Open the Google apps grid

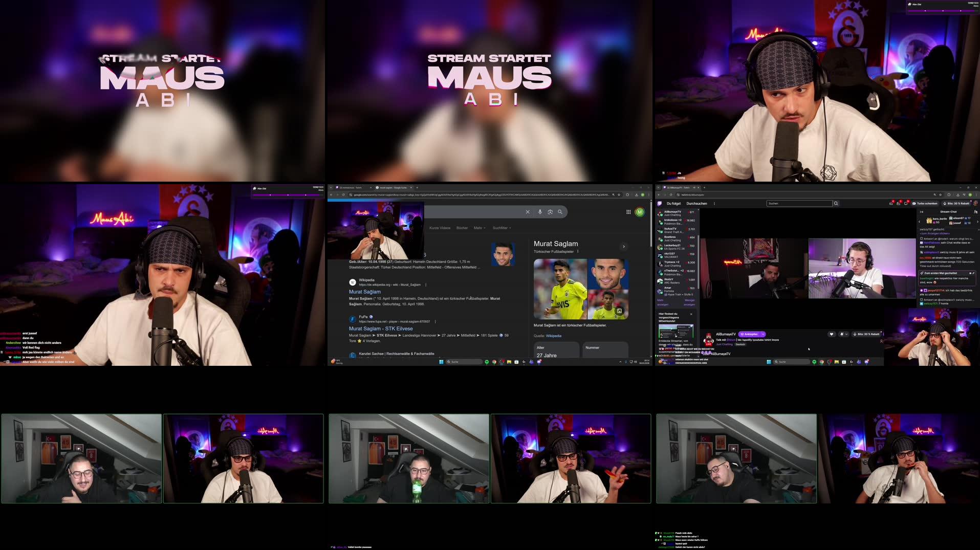[628, 212]
